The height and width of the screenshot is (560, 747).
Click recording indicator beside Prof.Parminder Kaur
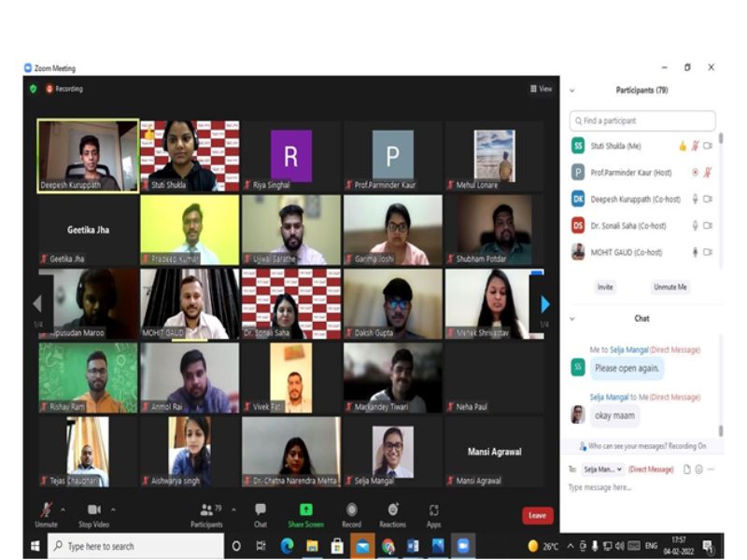point(695,173)
